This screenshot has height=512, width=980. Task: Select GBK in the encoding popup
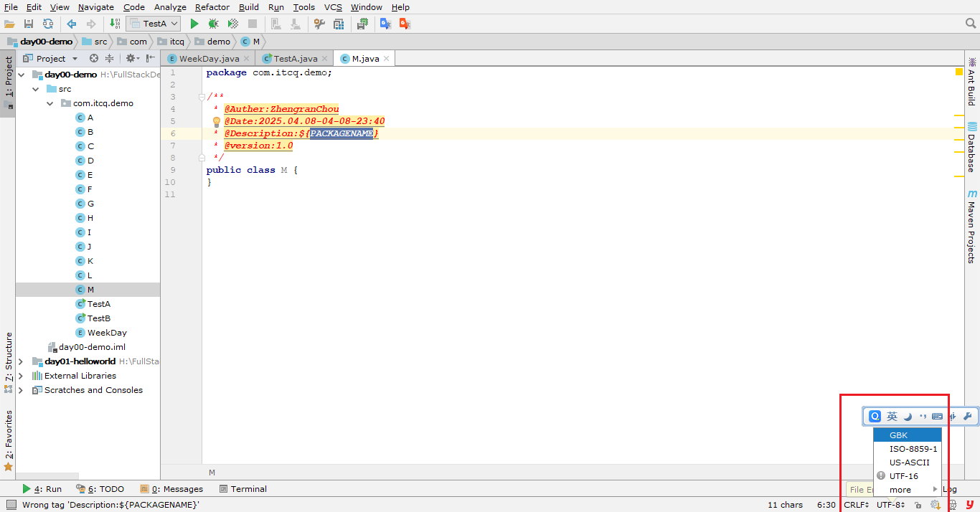[x=908, y=435]
